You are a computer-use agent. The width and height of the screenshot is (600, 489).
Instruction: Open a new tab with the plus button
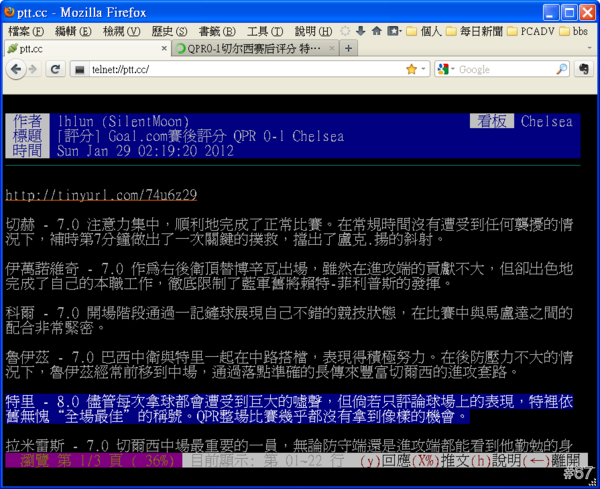point(348,48)
